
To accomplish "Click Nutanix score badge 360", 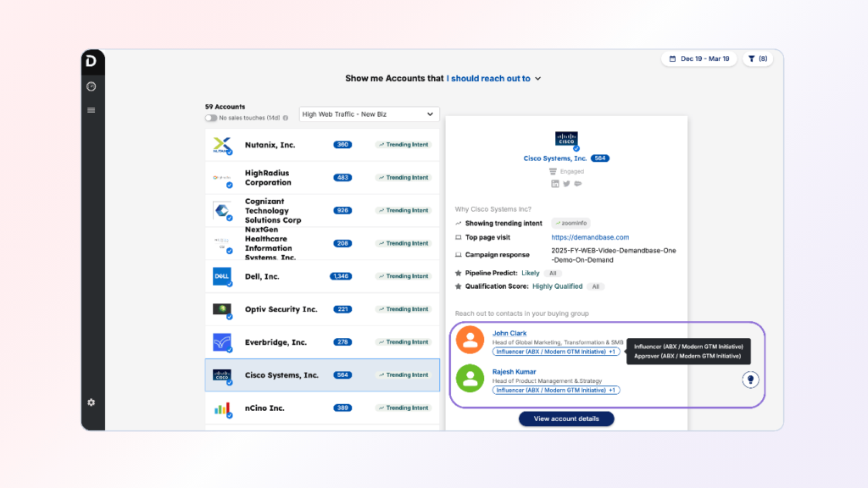I will (x=342, y=145).
